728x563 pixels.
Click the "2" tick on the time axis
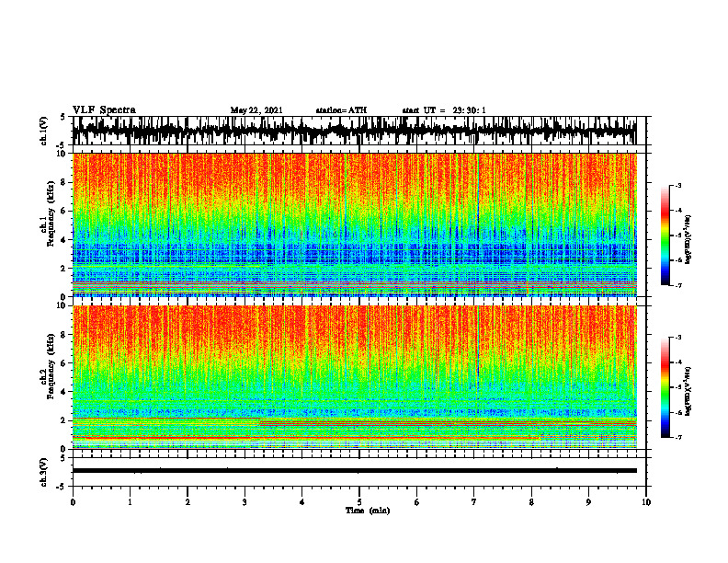coord(188,502)
